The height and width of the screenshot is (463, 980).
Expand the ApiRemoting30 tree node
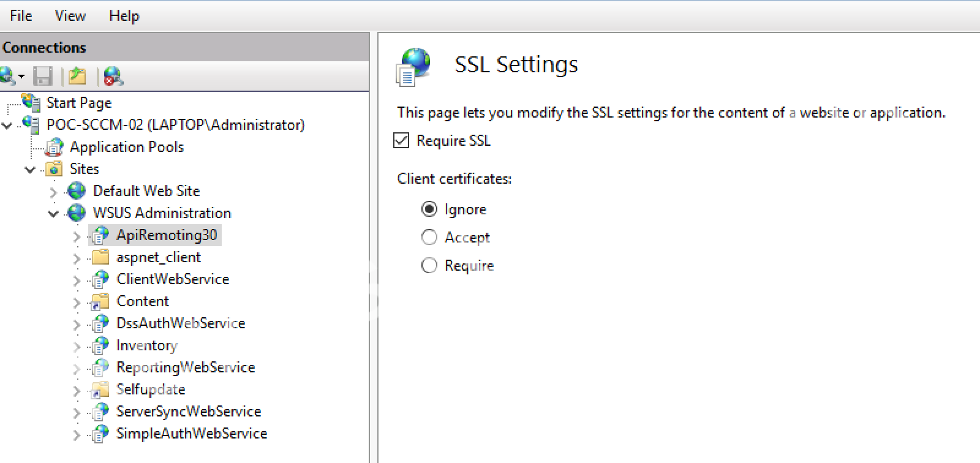(x=77, y=236)
